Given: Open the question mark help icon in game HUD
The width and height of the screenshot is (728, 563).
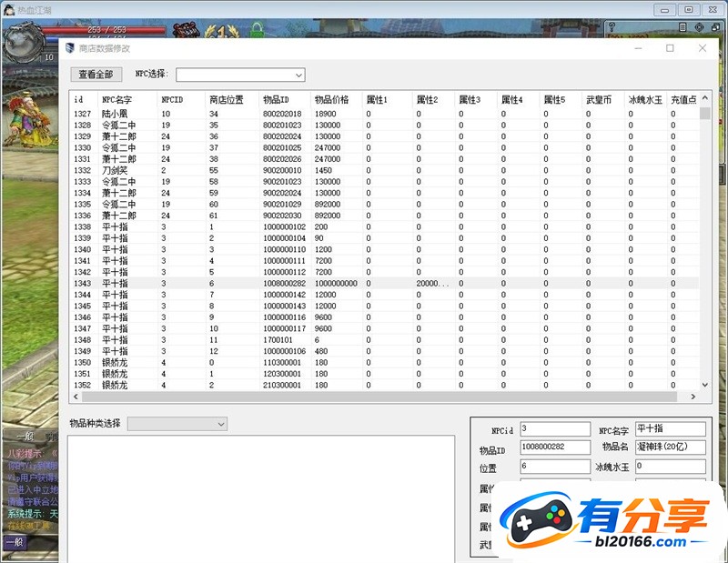Looking at the screenshot, I should 612,27.
